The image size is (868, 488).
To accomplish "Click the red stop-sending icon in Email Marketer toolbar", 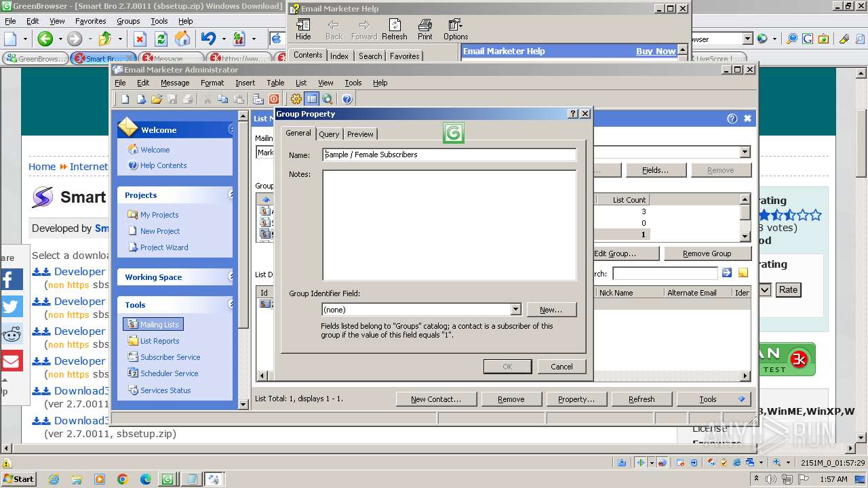I will point(274,99).
